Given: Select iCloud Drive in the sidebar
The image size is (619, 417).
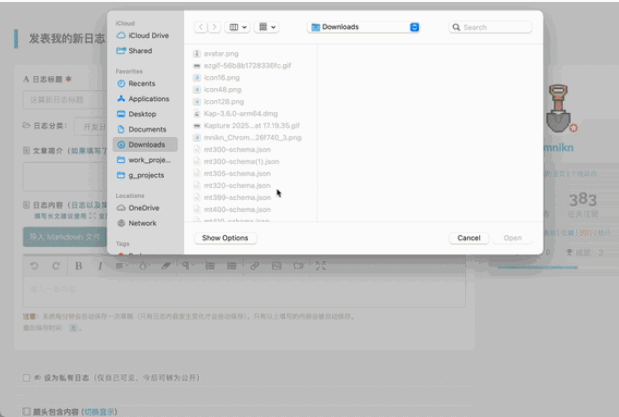Looking at the screenshot, I should click(x=142, y=35).
